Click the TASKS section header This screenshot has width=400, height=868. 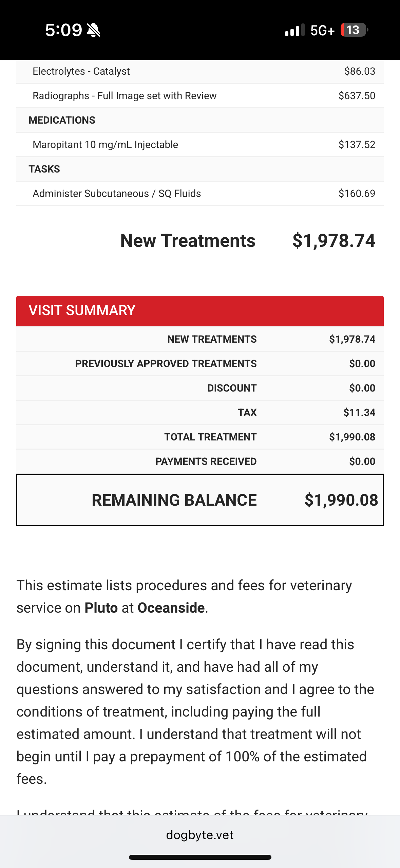pyautogui.click(x=200, y=169)
